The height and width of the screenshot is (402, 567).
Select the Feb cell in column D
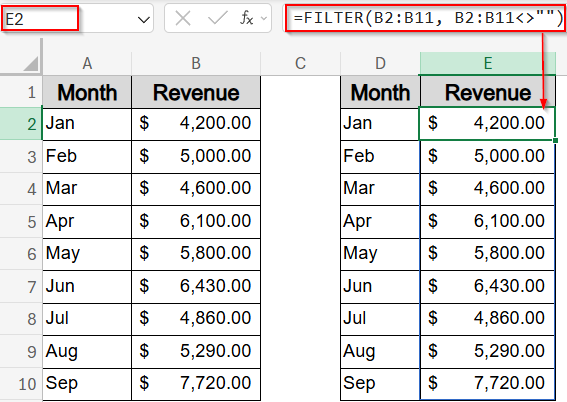[x=380, y=157]
